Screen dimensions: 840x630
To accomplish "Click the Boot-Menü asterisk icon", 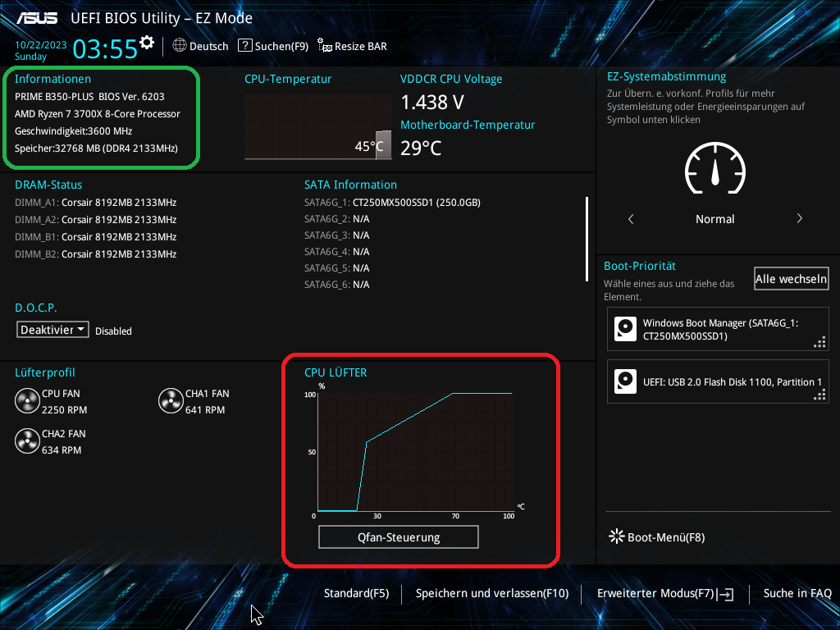I will pos(617,536).
